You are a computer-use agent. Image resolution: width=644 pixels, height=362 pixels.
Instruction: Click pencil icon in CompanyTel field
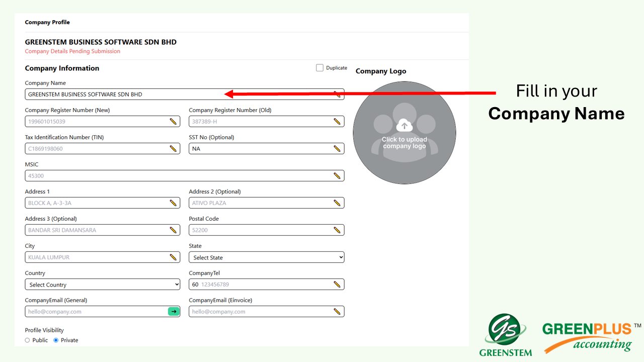(337, 284)
